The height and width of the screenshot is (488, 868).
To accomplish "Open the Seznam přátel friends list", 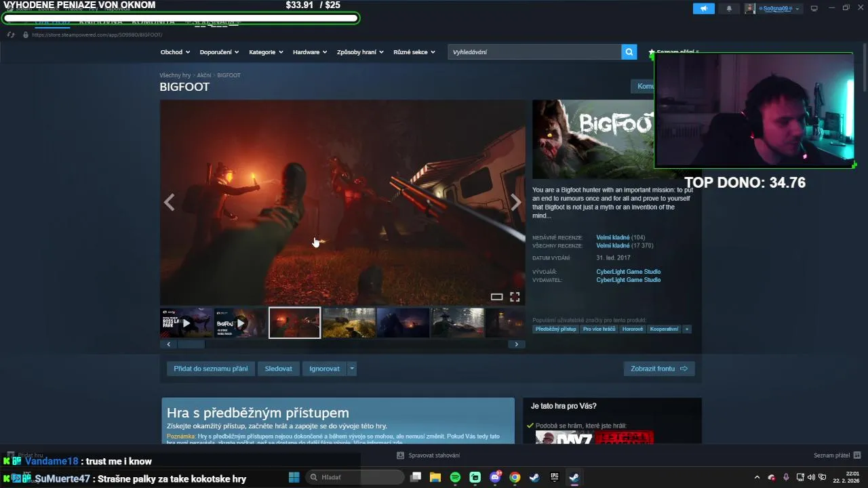I will (x=837, y=455).
